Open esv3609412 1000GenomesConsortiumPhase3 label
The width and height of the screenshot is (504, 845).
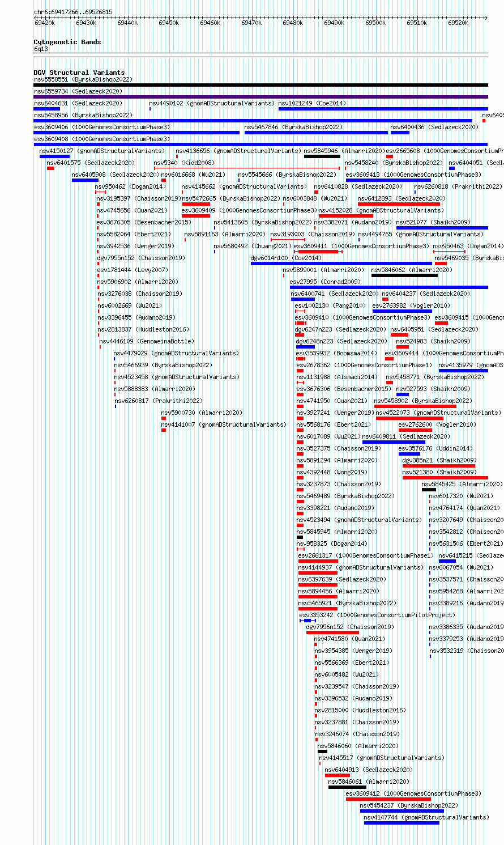413,794
